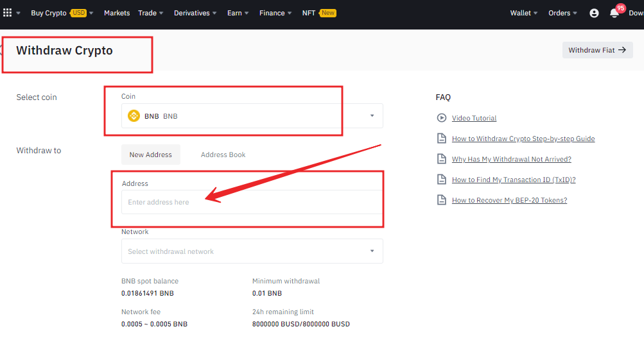Click document icon beside Withdrawal Not Arrived
Screen dimensions: 644x345
click(441, 159)
